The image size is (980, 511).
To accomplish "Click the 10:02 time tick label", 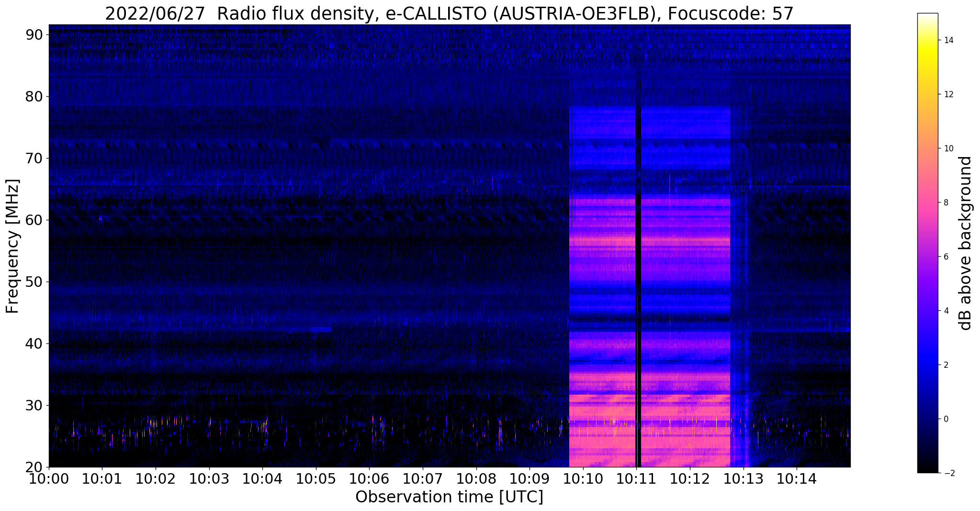I will 156,478.
